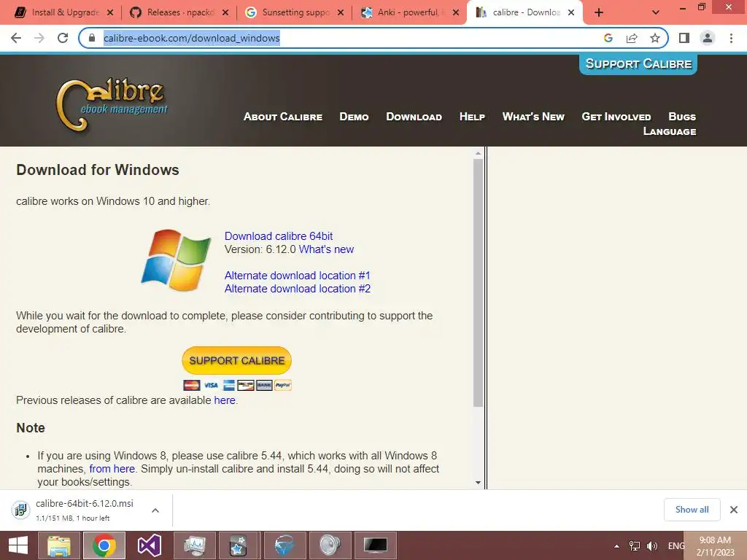Close the Sunsetting support tab

point(341,12)
